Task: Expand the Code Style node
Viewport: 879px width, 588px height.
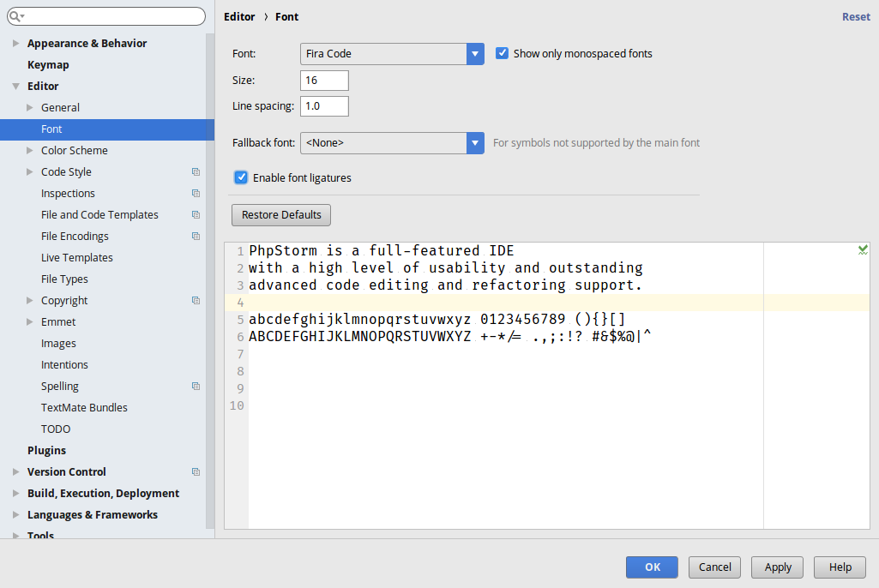Action: point(30,172)
